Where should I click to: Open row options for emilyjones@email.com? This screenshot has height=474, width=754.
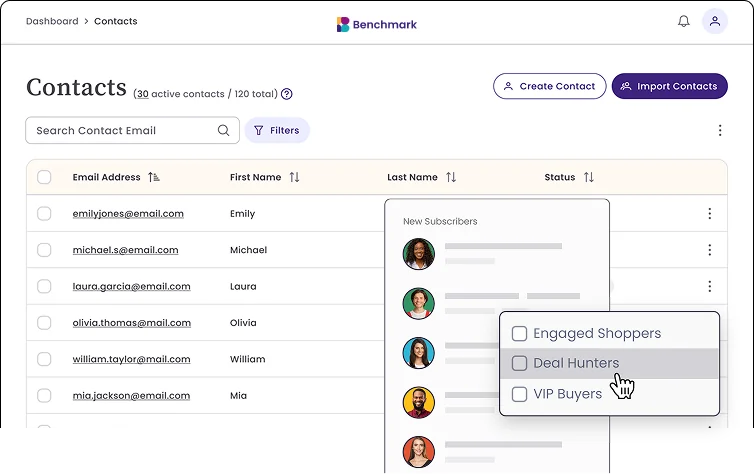click(x=709, y=213)
